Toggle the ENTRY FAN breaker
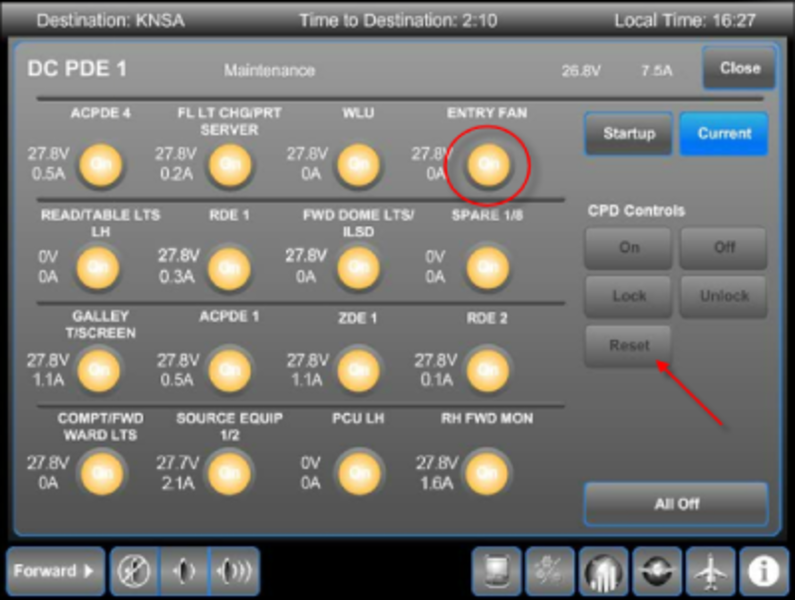The width and height of the screenshot is (795, 600). click(x=487, y=165)
